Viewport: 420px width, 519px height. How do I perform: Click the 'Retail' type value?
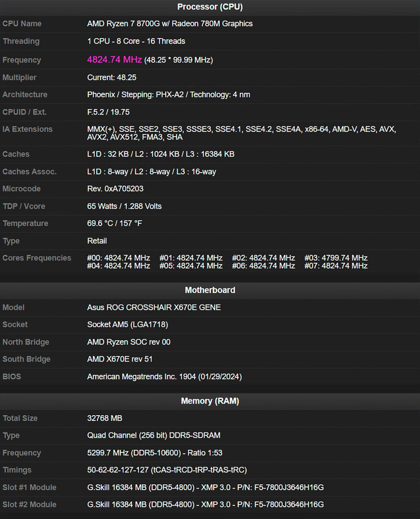coord(97,241)
